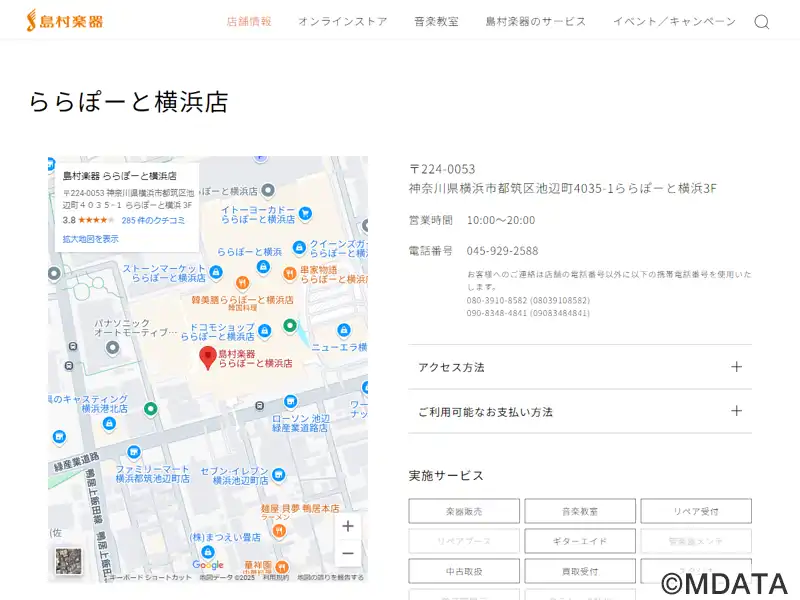This screenshot has width=800, height=600.
Task: Select the 華祥園 restaurant map pin
Action: 282,567
